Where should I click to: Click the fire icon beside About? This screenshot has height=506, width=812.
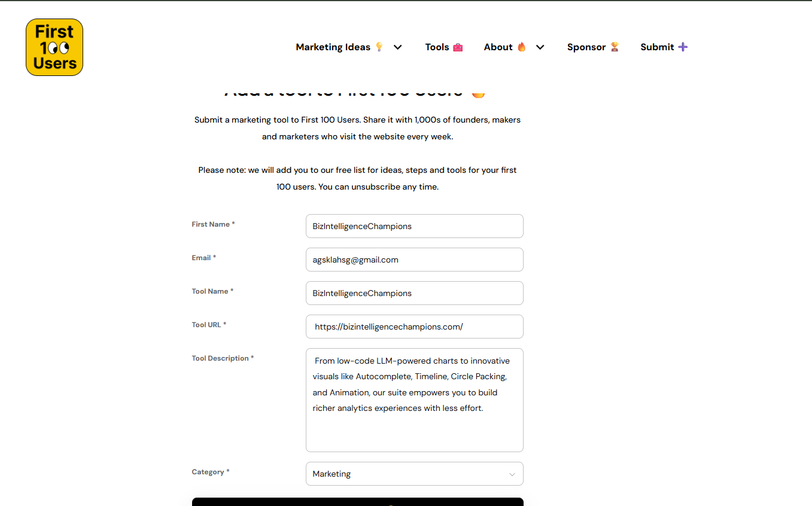521,47
